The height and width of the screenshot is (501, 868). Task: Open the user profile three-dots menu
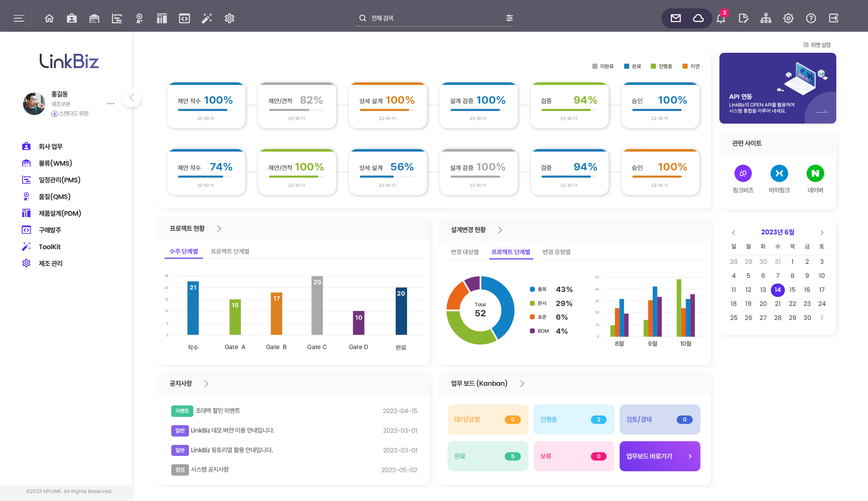click(x=111, y=104)
